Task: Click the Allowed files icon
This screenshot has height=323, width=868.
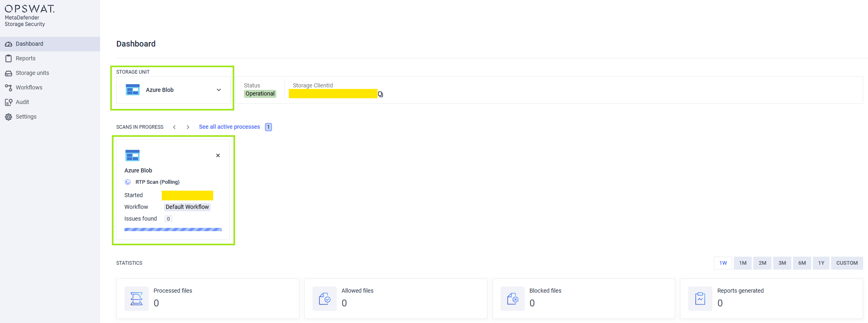Action: click(325, 299)
